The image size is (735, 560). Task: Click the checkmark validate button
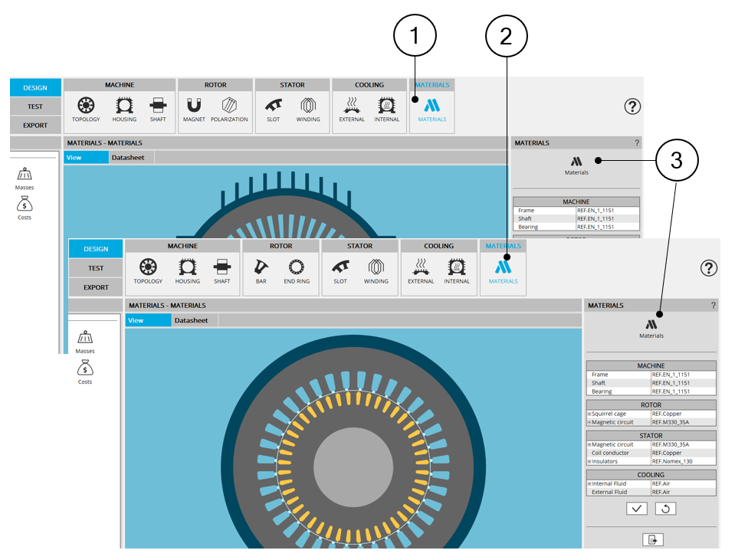637,509
